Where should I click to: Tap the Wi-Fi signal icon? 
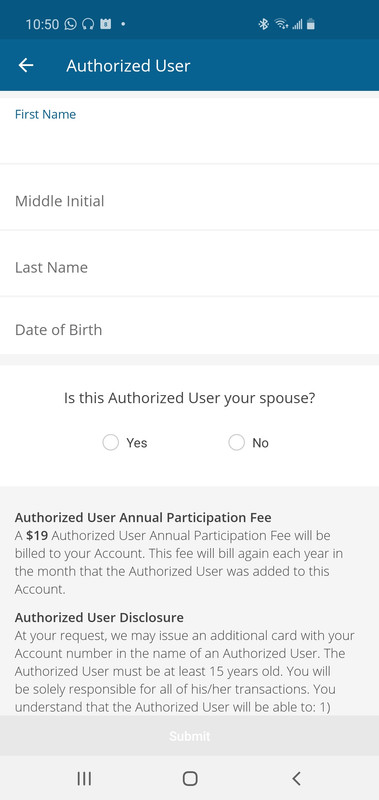click(281, 23)
